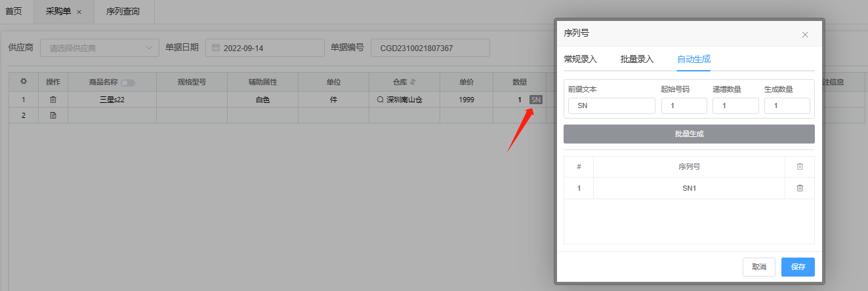Open table column settings gear icon
Viewport: 868px width, 291px height.
tap(24, 82)
